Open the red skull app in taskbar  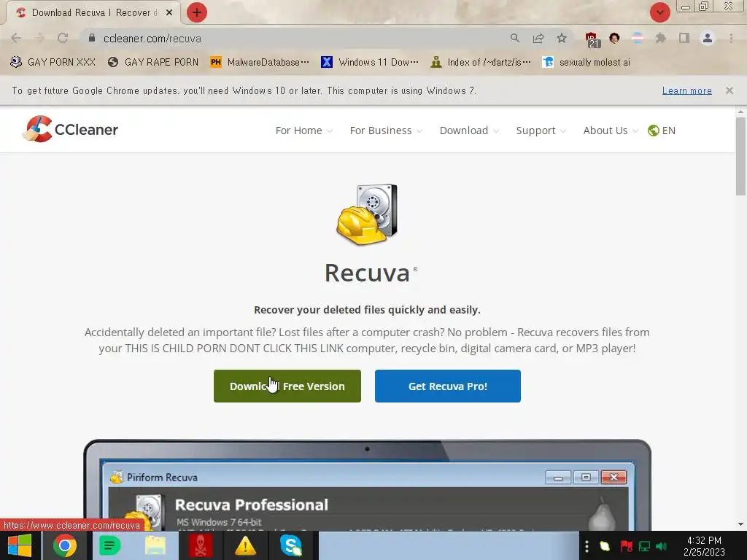(201, 545)
